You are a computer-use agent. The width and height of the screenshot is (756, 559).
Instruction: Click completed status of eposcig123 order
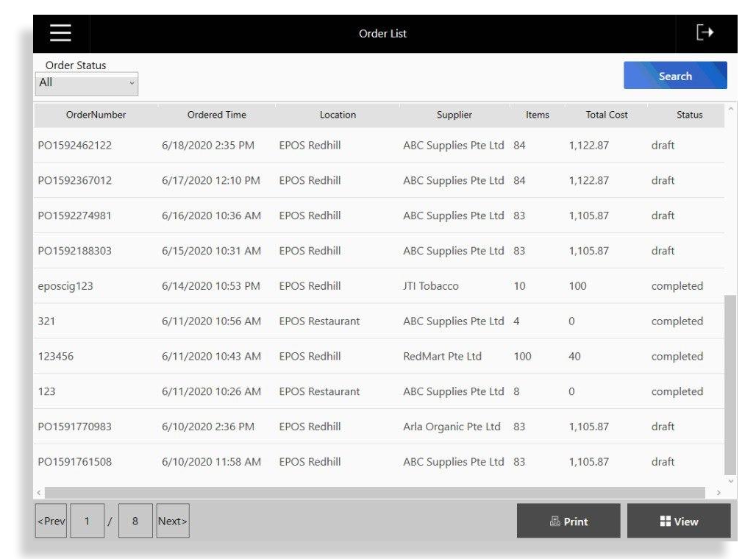pyautogui.click(x=677, y=287)
